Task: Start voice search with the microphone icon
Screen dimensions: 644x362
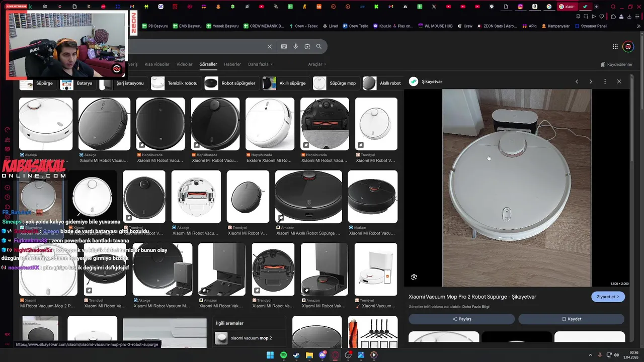Action: pos(295,46)
